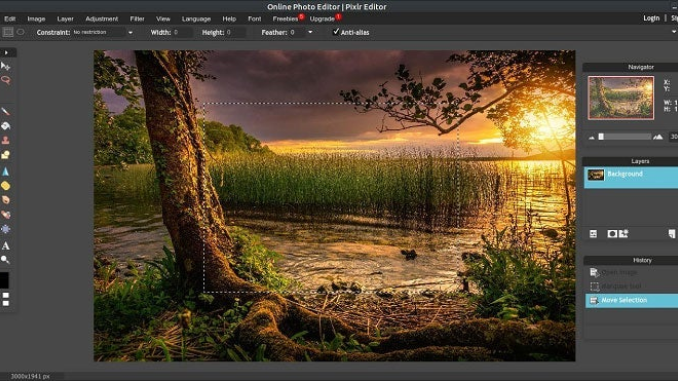Image resolution: width=678 pixels, height=381 pixels.
Task: Open the Help menu
Action: point(229,19)
